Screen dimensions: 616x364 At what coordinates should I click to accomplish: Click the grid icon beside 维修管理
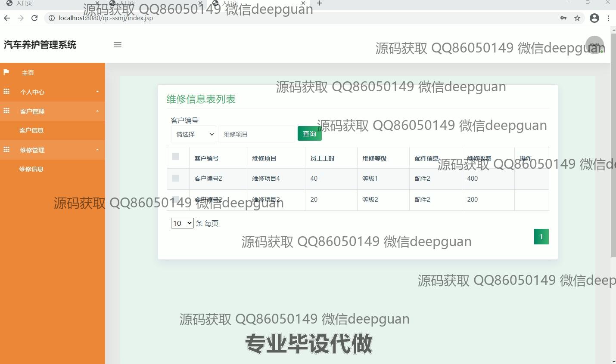[x=6, y=150]
